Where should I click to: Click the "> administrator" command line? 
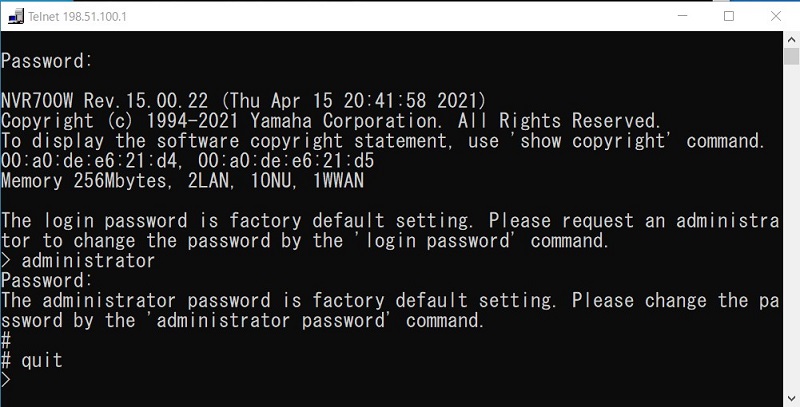(x=79, y=260)
